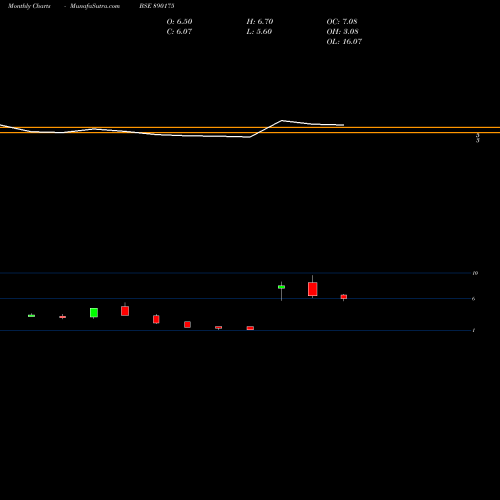
Task: Select the last red candle in the series
Action: pos(344,297)
